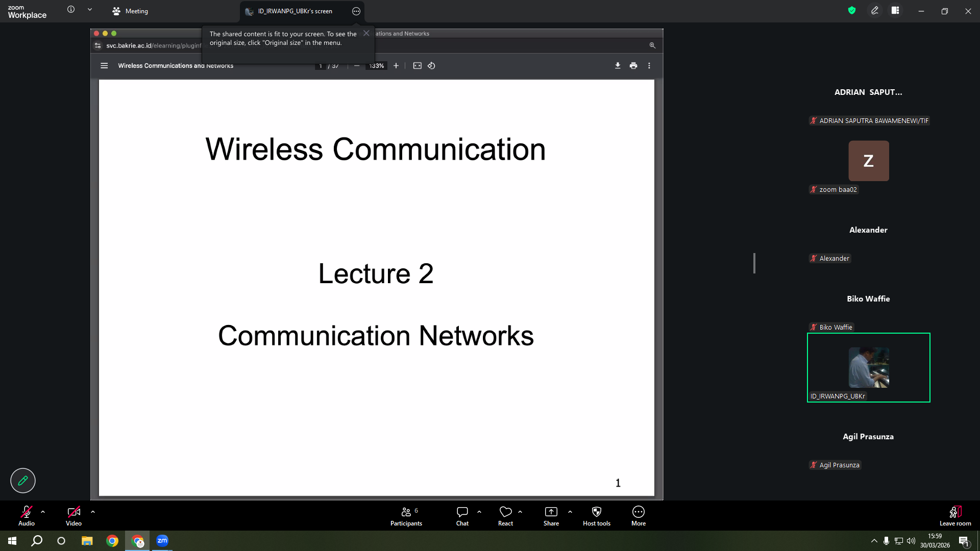This screenshot has width=980, height=551.
Task: Select the 133% zoom level field
Action: tap(377, 66)
